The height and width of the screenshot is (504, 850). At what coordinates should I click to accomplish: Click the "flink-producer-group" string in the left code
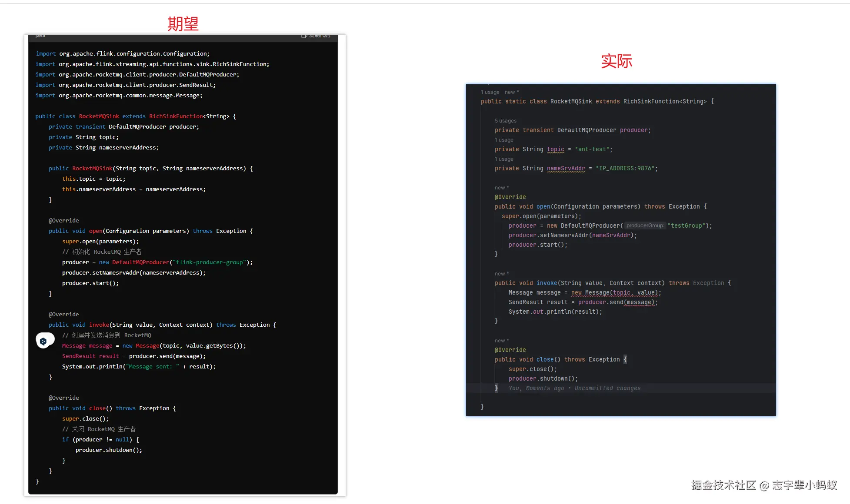(209, 262)
